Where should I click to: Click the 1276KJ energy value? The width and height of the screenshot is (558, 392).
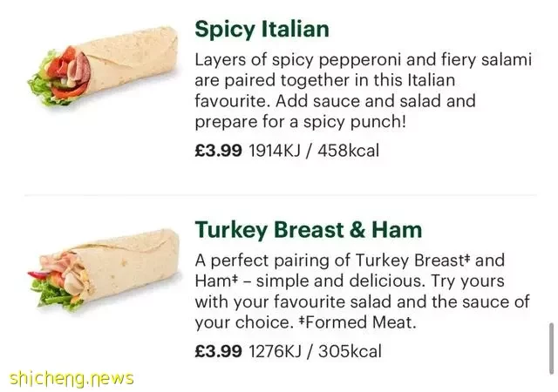275,351
